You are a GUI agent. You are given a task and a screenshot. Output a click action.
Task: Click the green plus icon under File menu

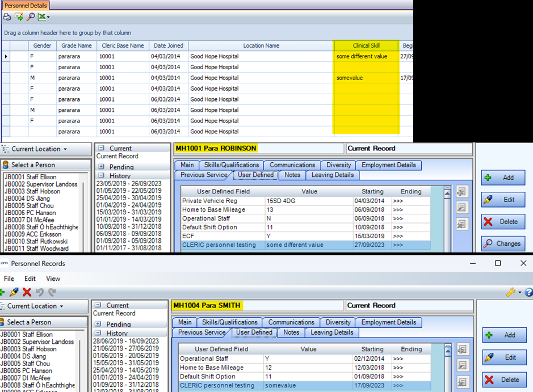[2, 292]
